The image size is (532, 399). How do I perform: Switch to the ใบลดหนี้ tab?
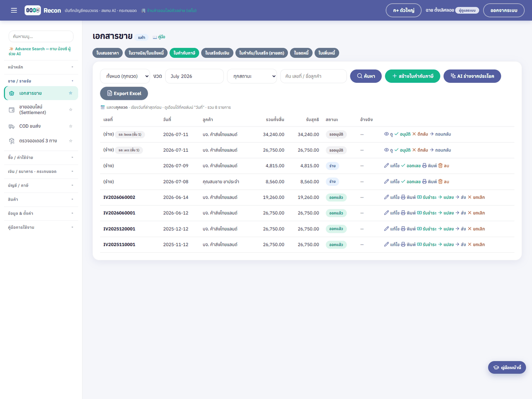[301, 53]
